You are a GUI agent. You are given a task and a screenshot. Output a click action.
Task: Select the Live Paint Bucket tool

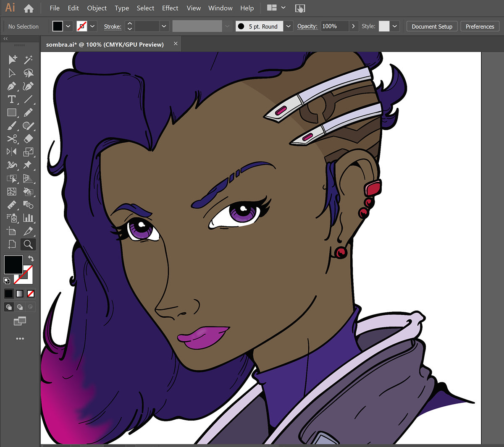28,192
